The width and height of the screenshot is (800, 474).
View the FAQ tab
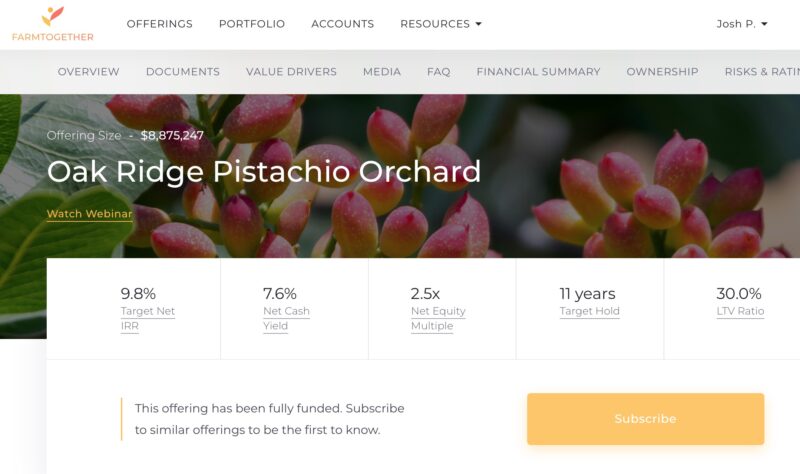click(438, 72)
